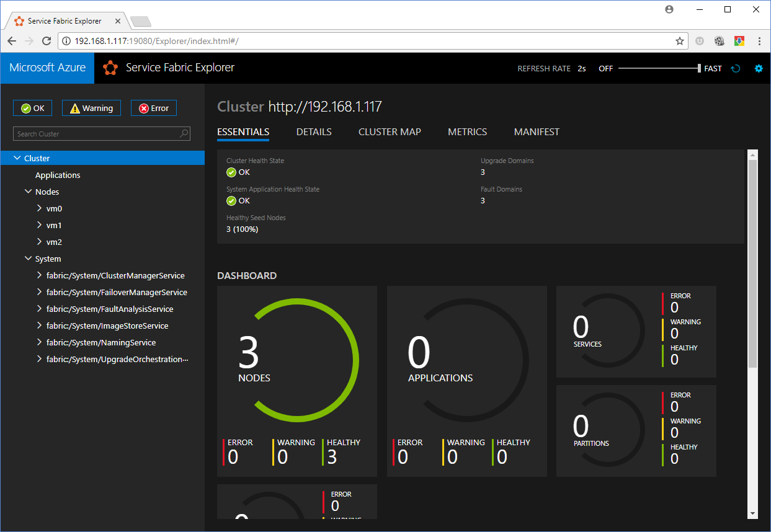This screenshot has width=771, height=532.
Task: Toggle the Error health filter
Action: click(x=154, y=108)
